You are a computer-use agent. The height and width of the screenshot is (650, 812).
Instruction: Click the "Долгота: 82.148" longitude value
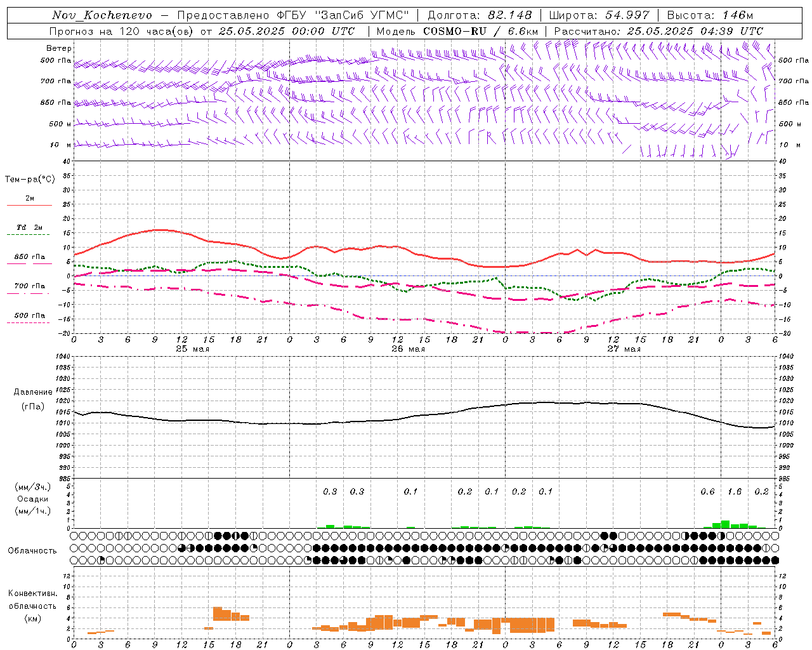click(480, 15)
